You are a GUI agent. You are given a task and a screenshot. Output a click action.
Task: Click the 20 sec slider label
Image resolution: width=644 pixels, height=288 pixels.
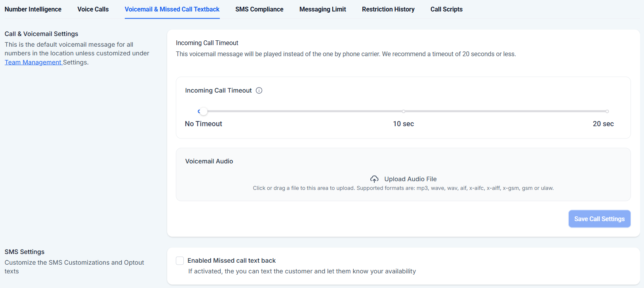click(x=603, y=124)
